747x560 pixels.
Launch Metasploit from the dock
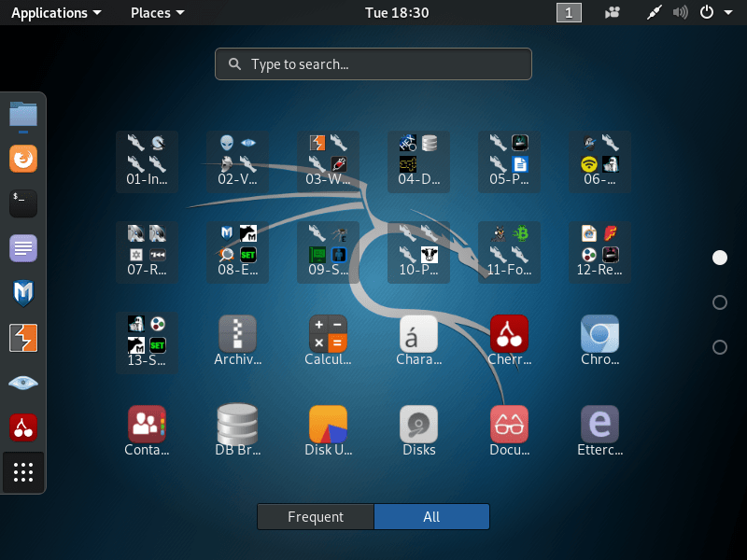click(x=22, y=293)
